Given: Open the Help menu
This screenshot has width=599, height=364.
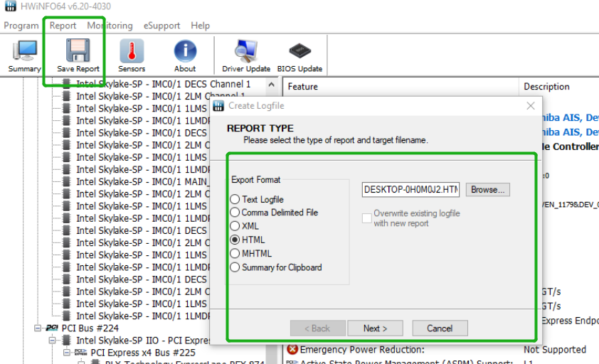Looking at the screenshot, I should (200, 26).
